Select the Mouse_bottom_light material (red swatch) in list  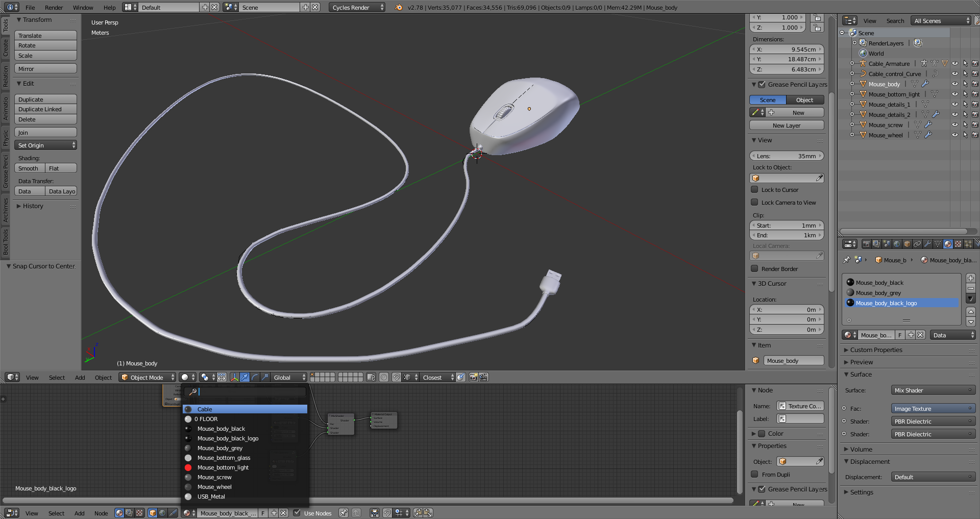[223, 467]
